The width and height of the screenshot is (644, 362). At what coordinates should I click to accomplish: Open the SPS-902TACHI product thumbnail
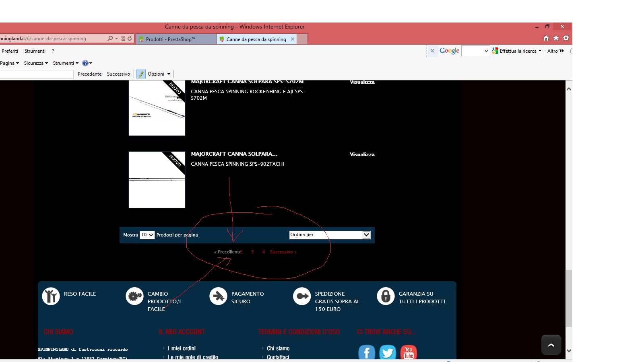click(x=157, y=180)
